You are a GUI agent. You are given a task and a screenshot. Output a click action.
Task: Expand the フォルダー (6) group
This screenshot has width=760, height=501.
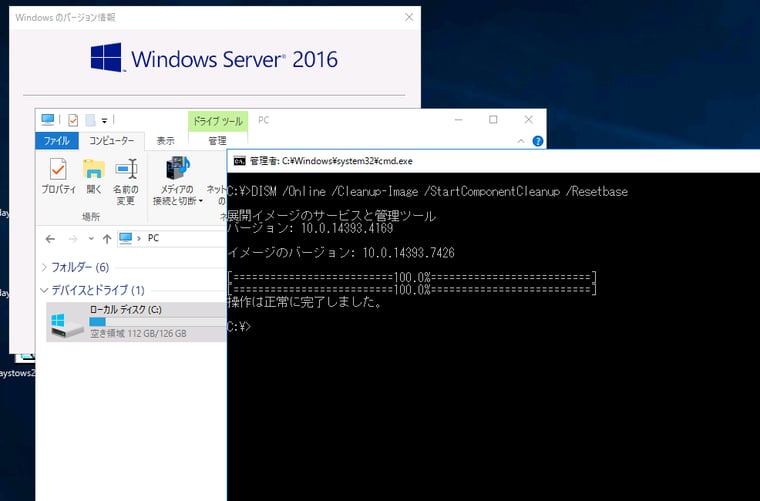click(x=45, y=267)
